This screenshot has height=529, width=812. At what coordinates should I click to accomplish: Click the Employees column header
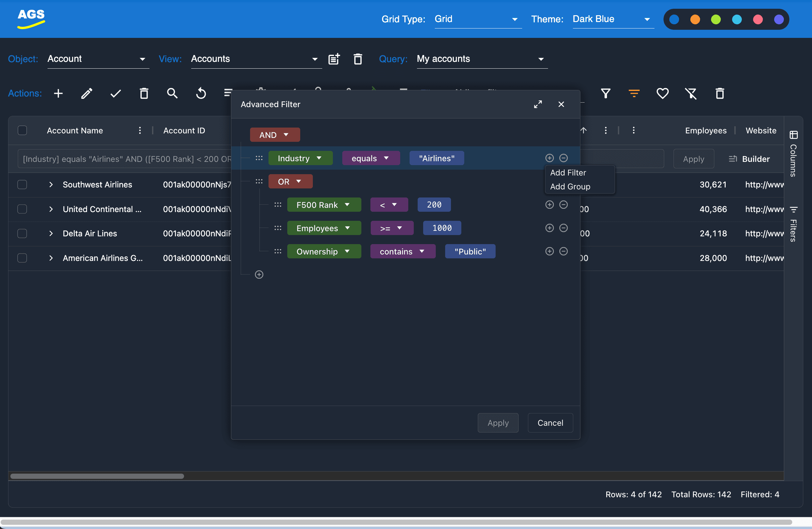705,130
